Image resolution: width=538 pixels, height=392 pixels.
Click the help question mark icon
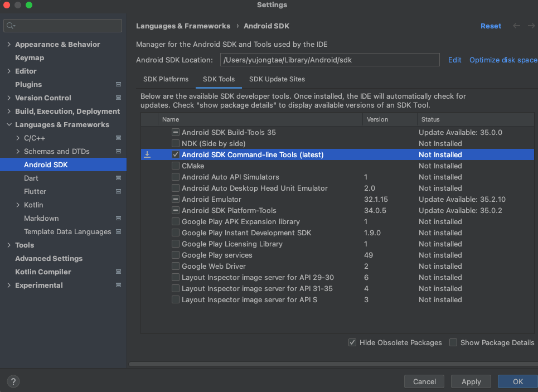(x=13, y=381)
